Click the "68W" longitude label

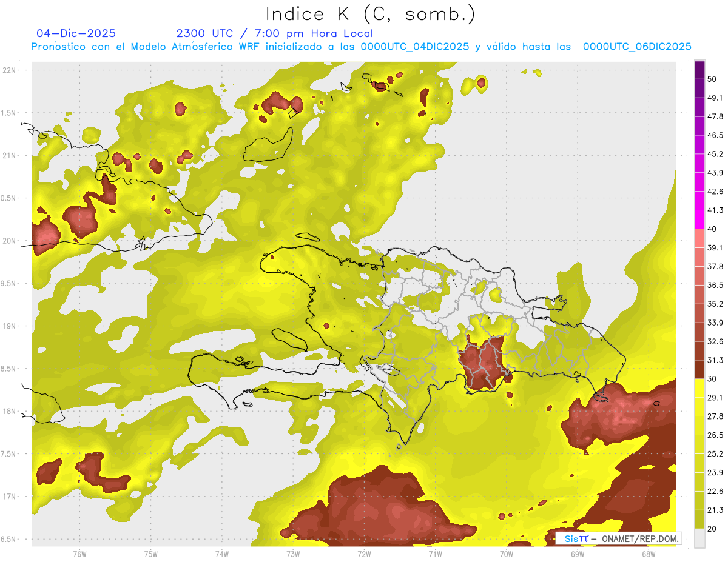[x=648, y=554]
